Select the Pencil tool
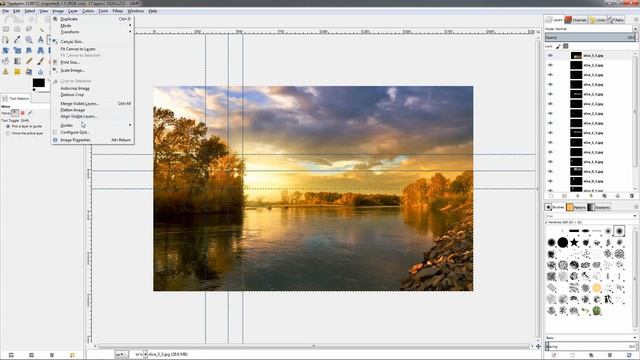 click(29, 61)
